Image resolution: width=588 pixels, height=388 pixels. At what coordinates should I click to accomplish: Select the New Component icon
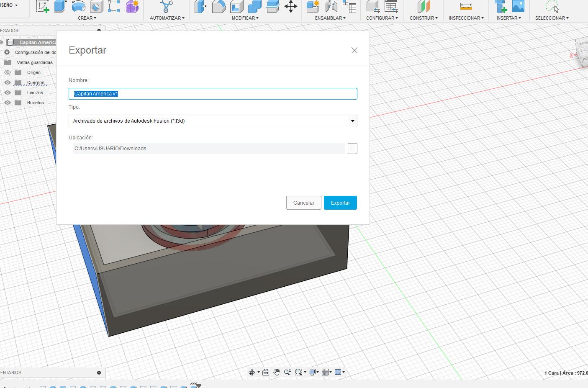point(313,6)
